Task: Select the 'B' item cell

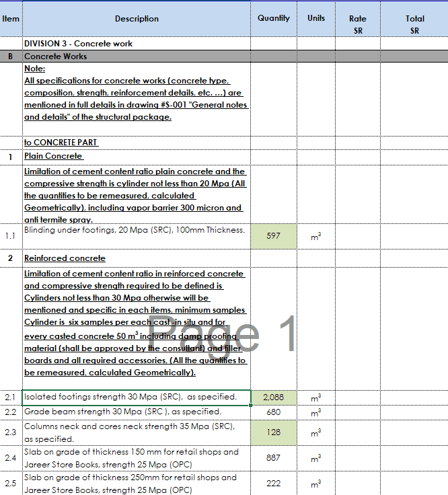Action: click(x=11, y=56)
